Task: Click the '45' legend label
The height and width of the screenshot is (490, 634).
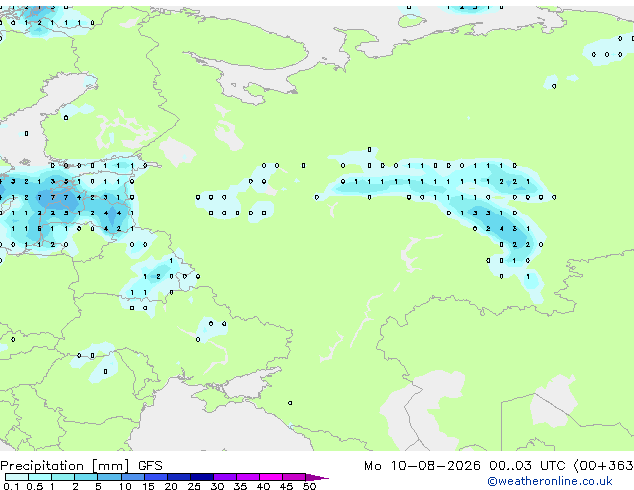Action: [286, 486]
